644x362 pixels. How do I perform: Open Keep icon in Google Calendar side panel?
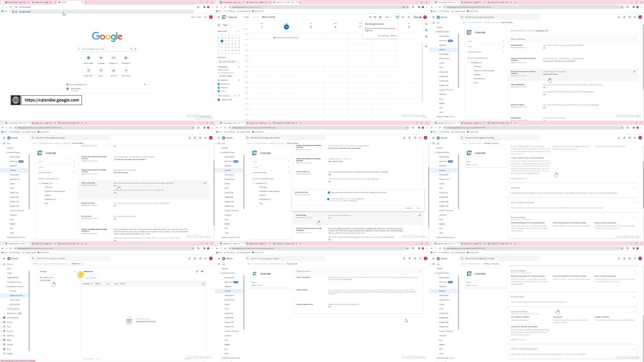(x=426, y=24)
